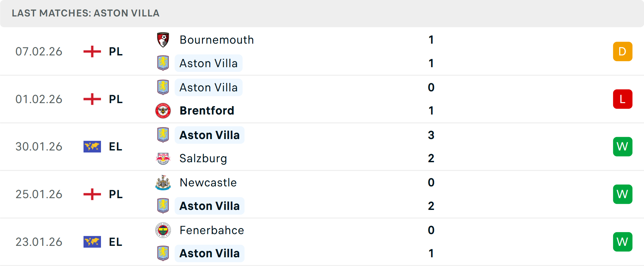Toggle the L badge on the Brentford loss

(623, 99)
